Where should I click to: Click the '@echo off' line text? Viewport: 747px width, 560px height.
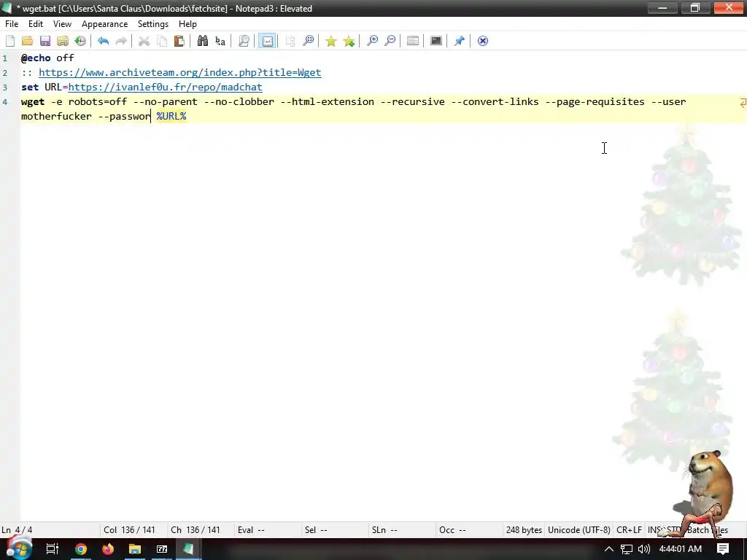point(47,58)
